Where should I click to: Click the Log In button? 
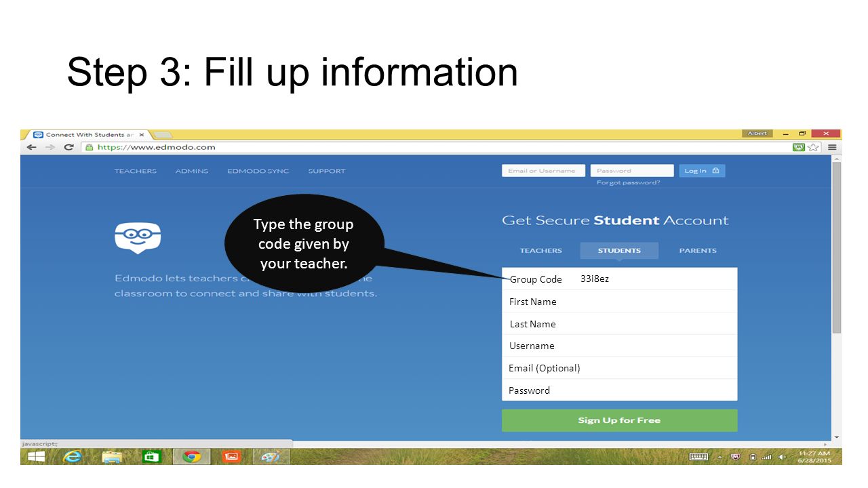702,171
